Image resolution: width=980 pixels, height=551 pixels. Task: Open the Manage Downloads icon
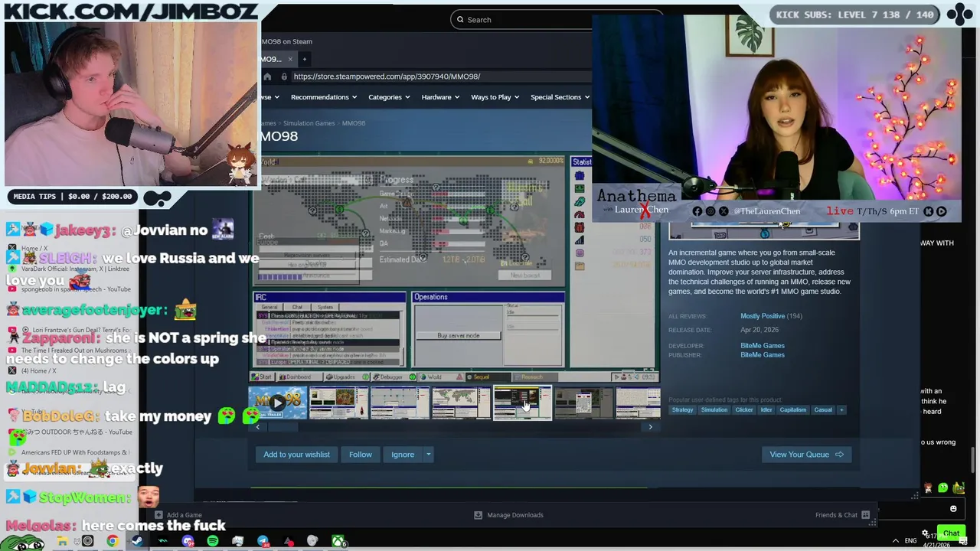(479, 515)
